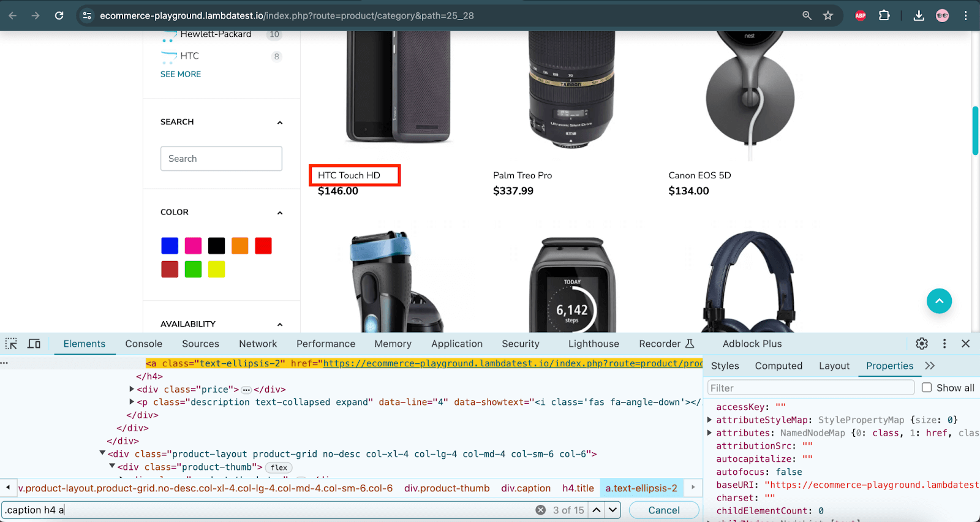The height and width of the screenshot is (522, 980).
Task: Pick the green color swatch
Action: (x=193, y=269)
